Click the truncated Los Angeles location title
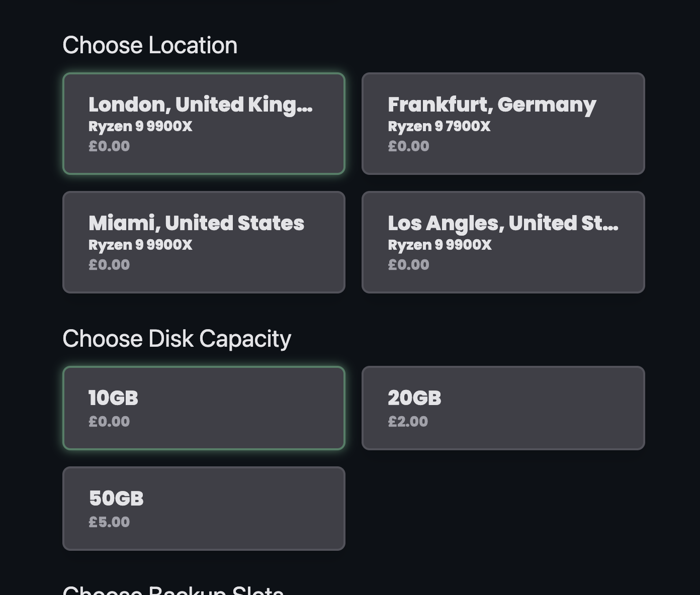The width and height of the screenshot is (700, 595). pos(503,223)
